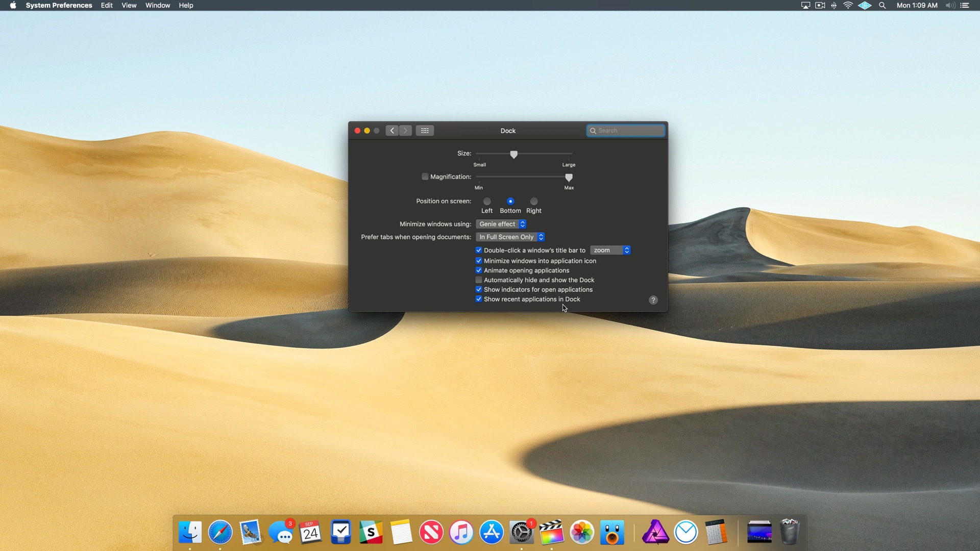This screenshot has width=980, height=551.
Task: Select Right position on screen
Action: 534,201
